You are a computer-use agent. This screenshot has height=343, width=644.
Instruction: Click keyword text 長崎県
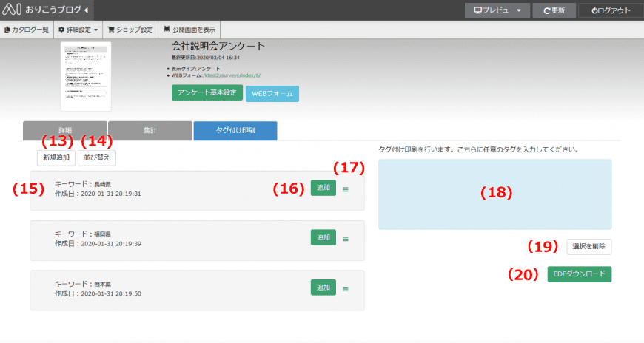(102, 185)
